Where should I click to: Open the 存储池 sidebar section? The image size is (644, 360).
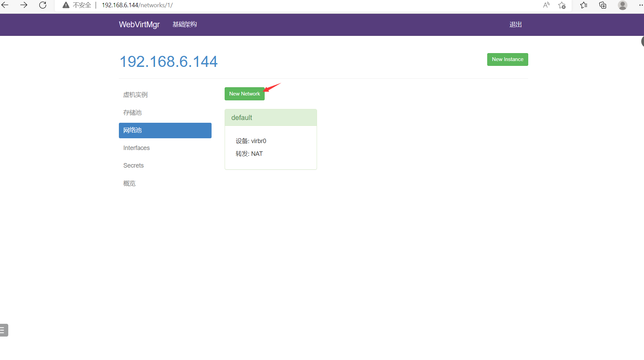[165, 113]
